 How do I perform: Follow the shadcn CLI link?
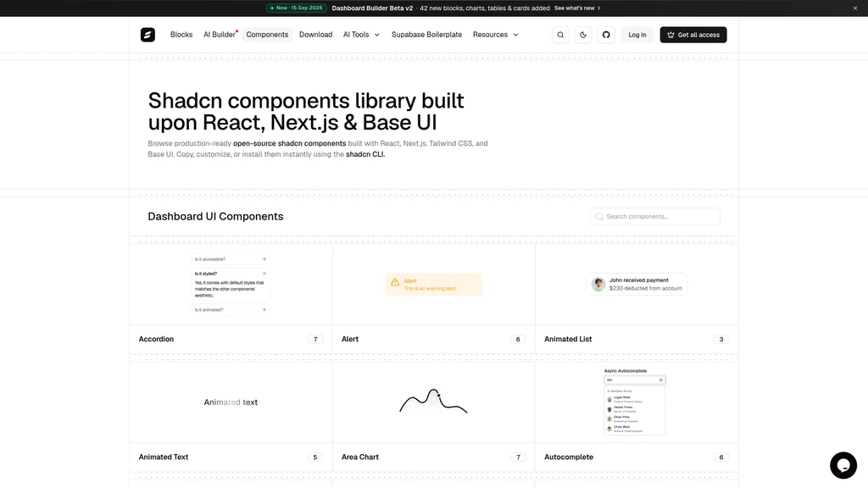click(364, 154)
